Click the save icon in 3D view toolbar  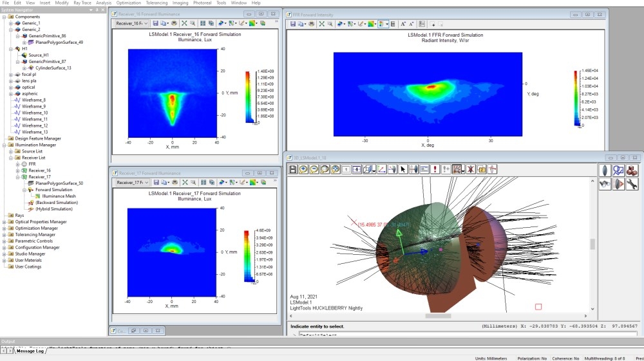click(293, 169)
